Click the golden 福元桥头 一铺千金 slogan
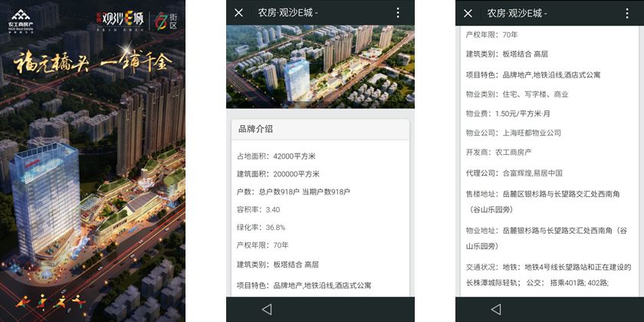 (x=94, y=64)
